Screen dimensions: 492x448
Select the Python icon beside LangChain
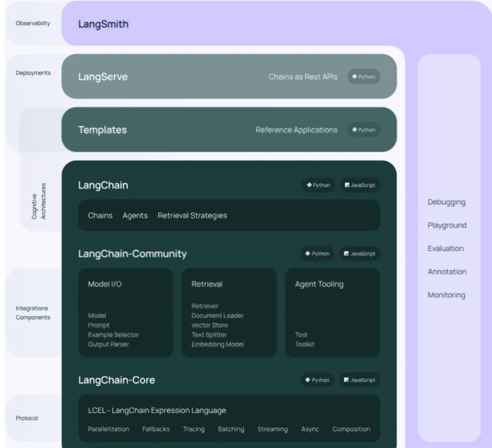317,186
